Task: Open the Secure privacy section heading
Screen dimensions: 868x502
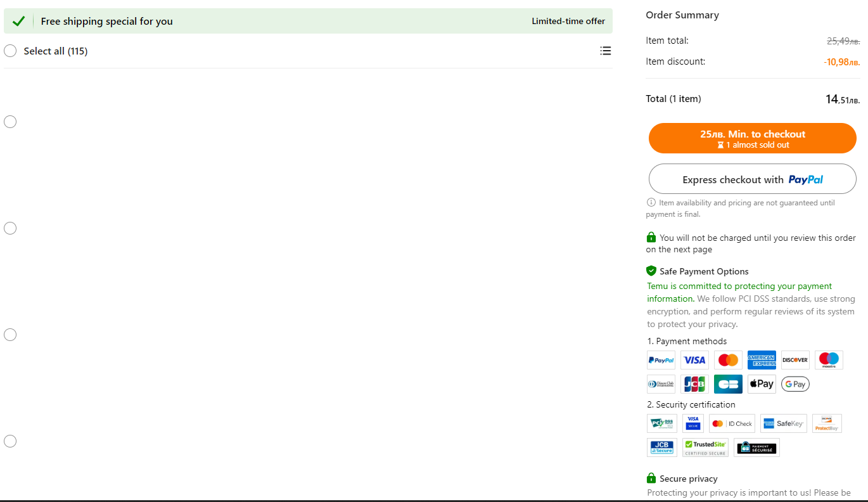Action: pos(688,479)
